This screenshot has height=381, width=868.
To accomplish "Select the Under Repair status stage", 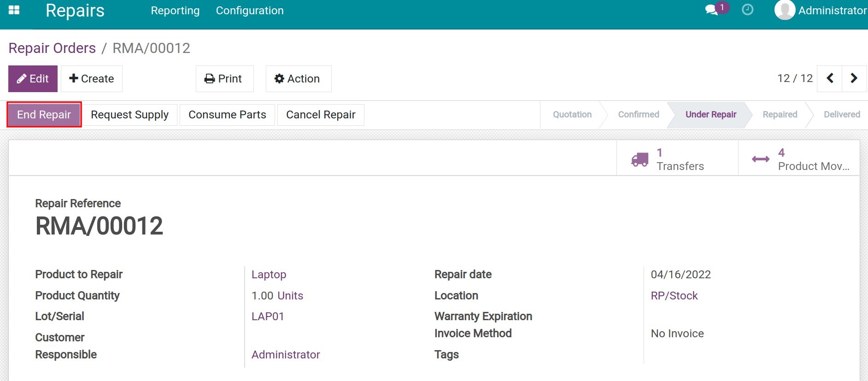I will 711,115.
